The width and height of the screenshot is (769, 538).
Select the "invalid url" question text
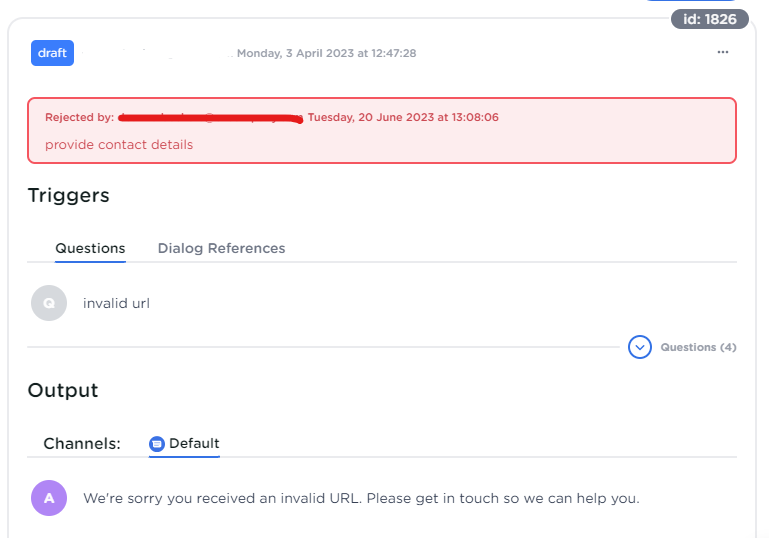point(116,303)
